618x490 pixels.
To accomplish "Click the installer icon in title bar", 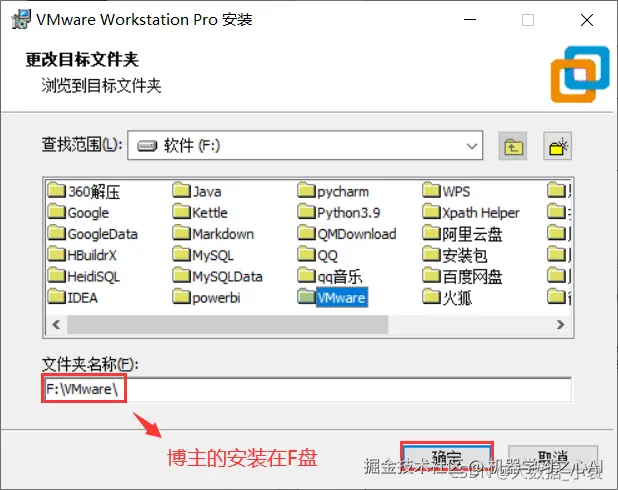I will pos(21,19).
